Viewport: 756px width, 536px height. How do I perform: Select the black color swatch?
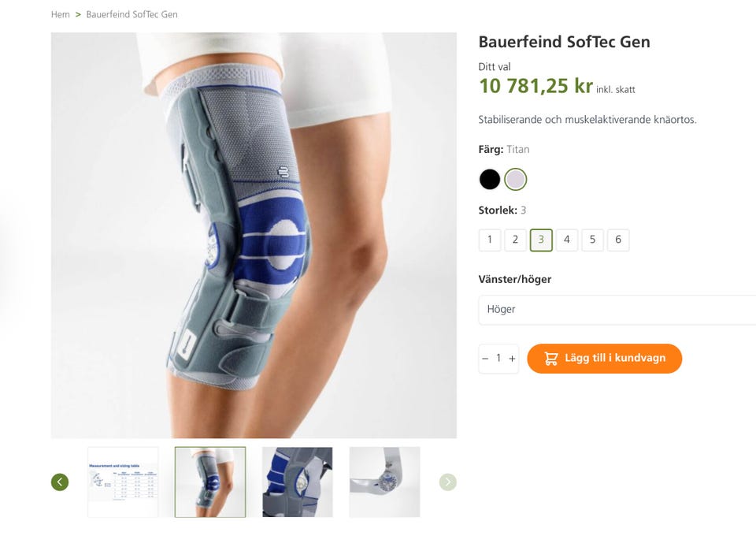coord(490,180)
